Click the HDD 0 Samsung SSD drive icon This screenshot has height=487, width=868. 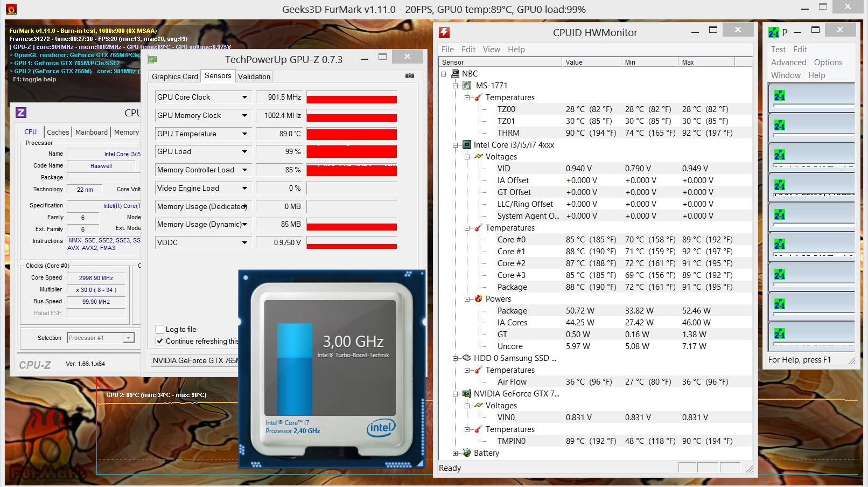tap(467, 358)
